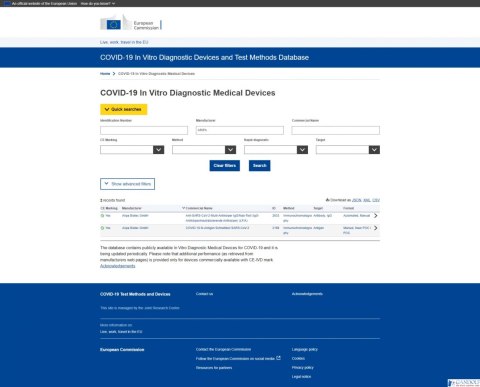Sort by the Format column header
This screenshot has height=387, width=480.
(x=348, y=208)
